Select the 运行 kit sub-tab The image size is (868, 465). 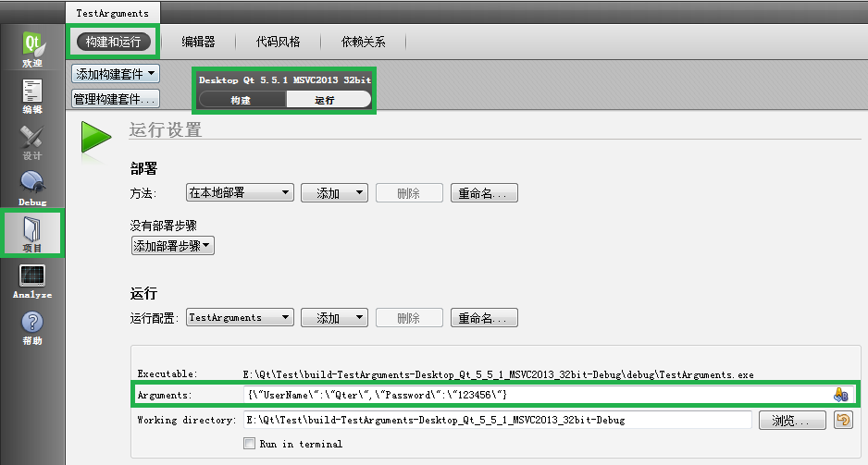[327, 100]
